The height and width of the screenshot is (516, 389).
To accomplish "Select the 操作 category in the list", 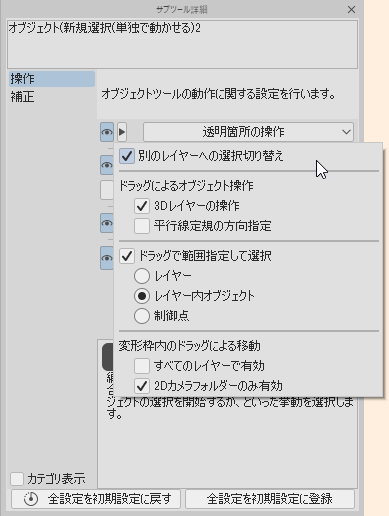I will pyautogui.click(x=52, y=79).
